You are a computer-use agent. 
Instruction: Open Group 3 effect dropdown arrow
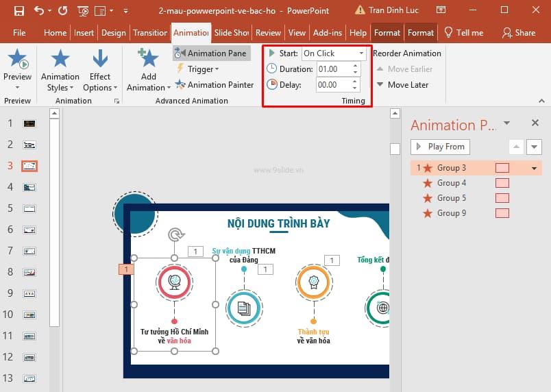[534, 169]
